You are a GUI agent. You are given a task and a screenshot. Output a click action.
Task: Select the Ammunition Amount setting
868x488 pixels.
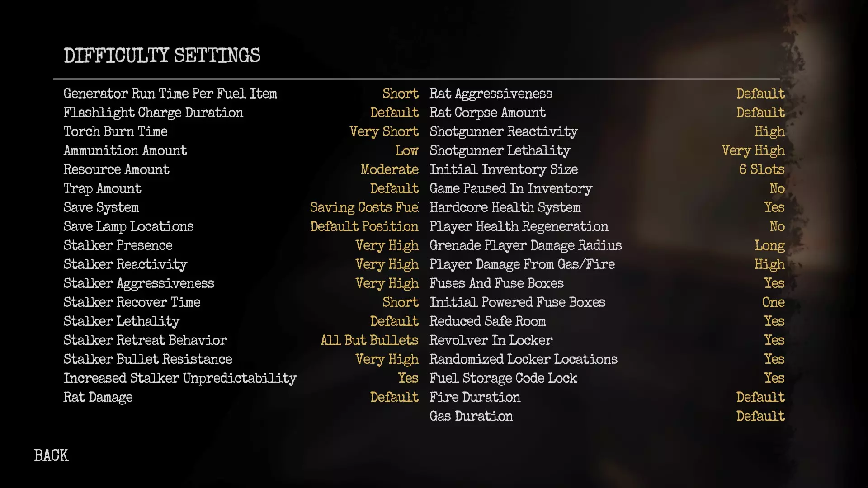[x=125, y=150]
